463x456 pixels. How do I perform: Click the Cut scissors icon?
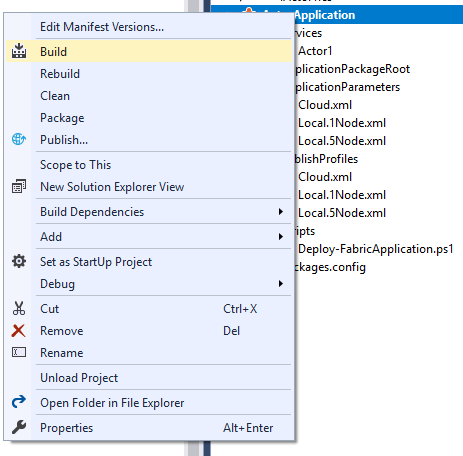(19, 308)
